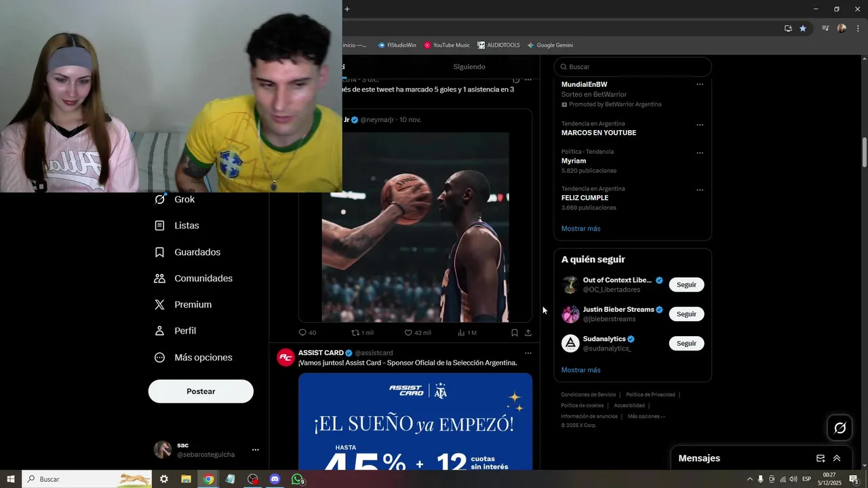
Task: Open options for Myriam trend
Action: click(x=700, y=153)
